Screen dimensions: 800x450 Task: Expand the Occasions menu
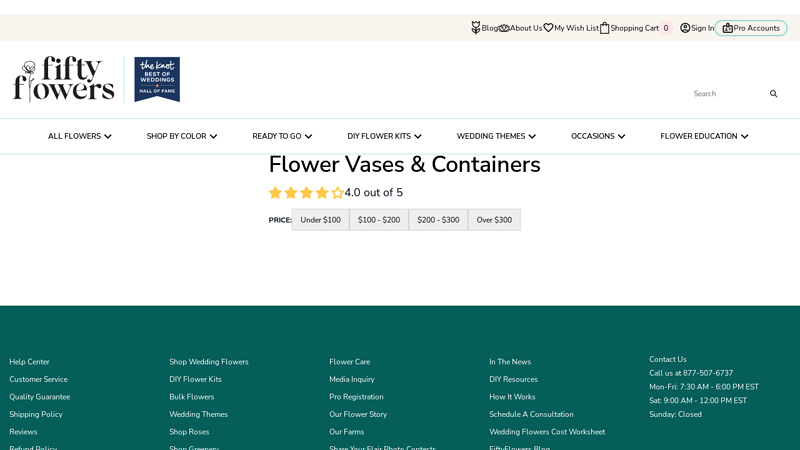[598, 136]
